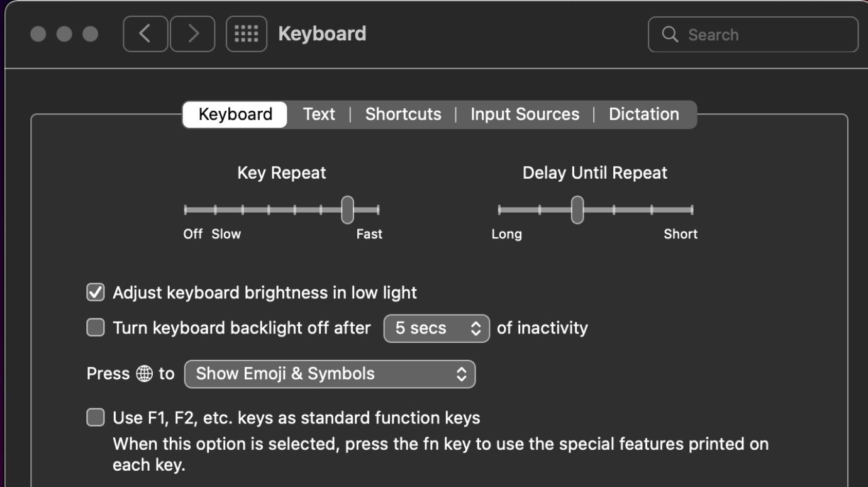Image resolution: width=868 pixels, height=487 pixels.
Task: Enable Turn keyboard backlight off checkbox
Action: [x=96, y=328]
